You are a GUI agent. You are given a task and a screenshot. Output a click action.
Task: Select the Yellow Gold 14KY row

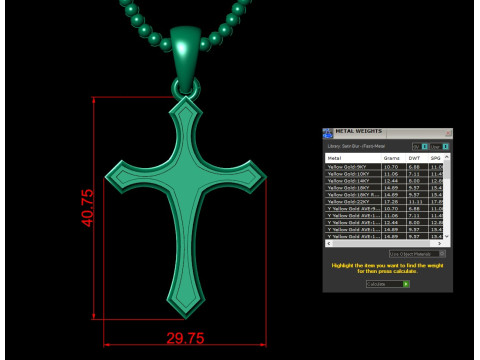tap(384, 181)
